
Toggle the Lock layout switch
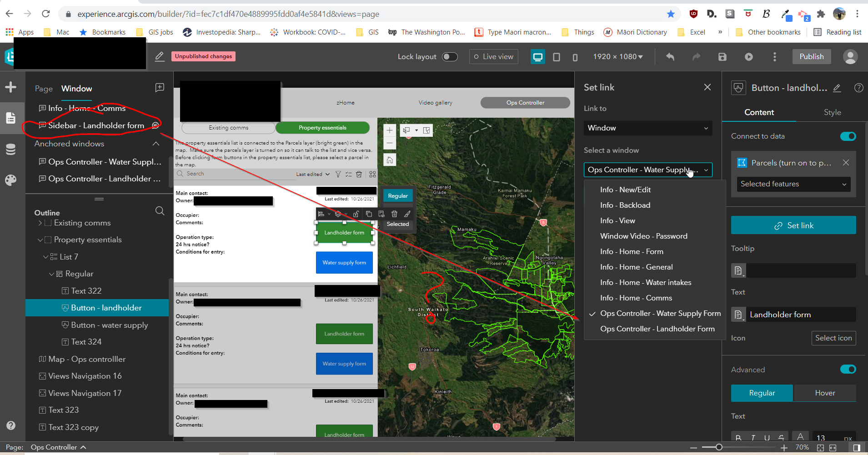(450, 57)
